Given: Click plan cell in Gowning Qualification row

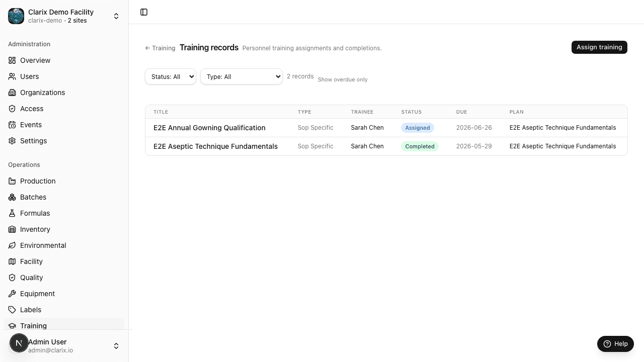Looking at the screenshot, I should [x=562, y=128].
